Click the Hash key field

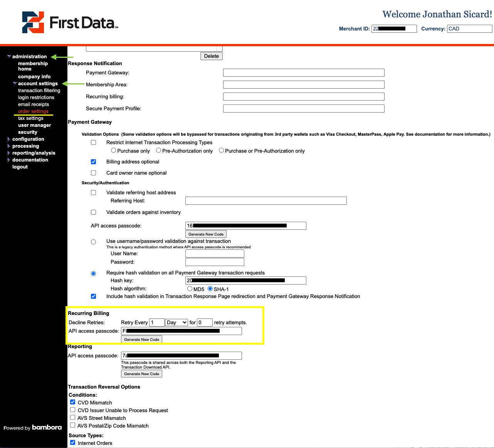pos(246,280)
